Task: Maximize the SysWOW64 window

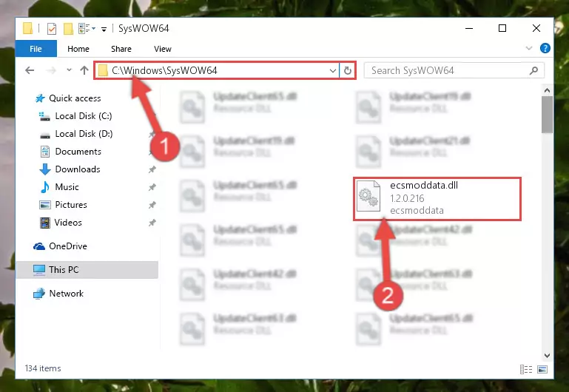Action: click(502, 28)
